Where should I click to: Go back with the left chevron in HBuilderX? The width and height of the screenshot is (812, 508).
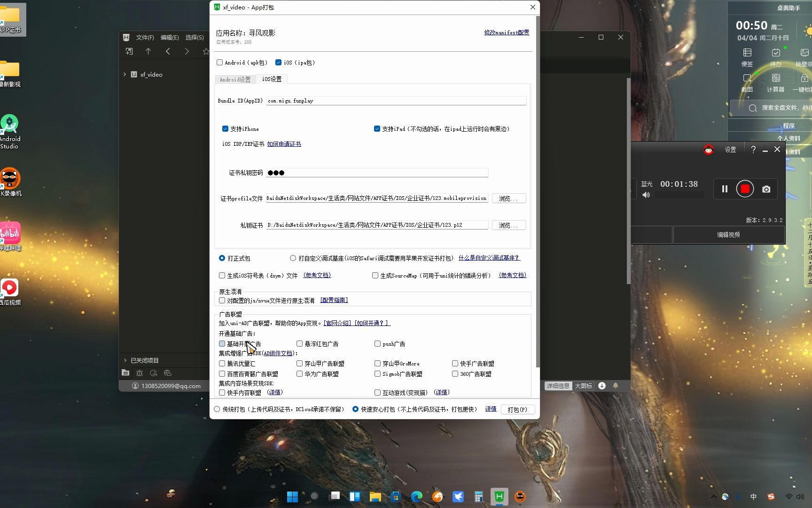[x=168, y=51]
